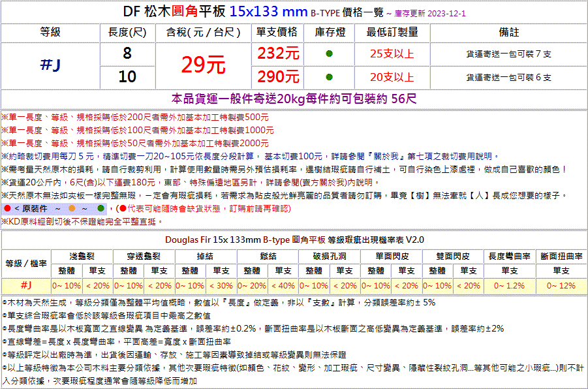Screen dimensions: 588x389
Task: Click the '< 40%' value under 鬆結
Action: point(283,286)
